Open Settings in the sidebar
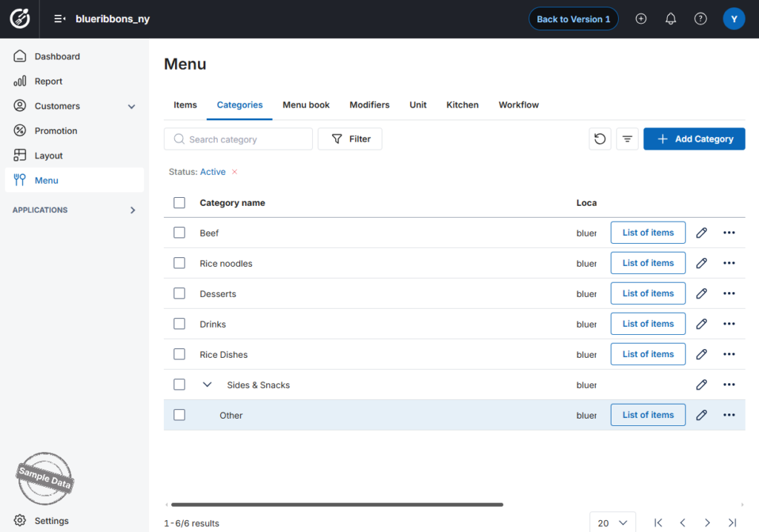The image size is (759, 532). 75,521
